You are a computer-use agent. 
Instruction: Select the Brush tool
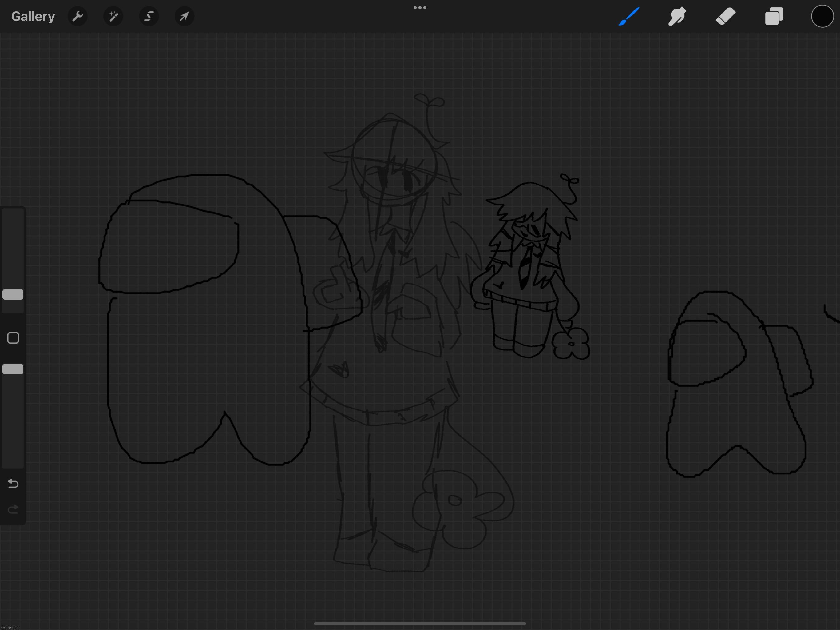(x=629, y=16)
